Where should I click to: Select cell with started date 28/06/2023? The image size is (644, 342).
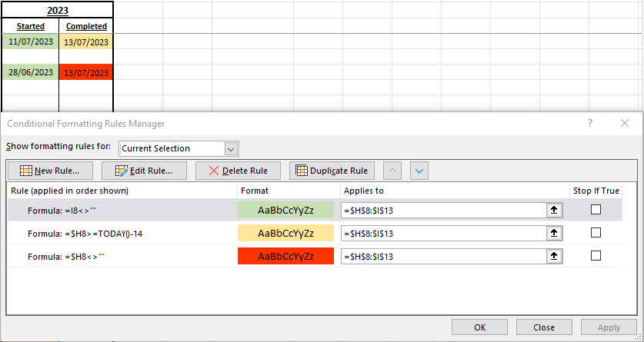(x=31, y=72)
